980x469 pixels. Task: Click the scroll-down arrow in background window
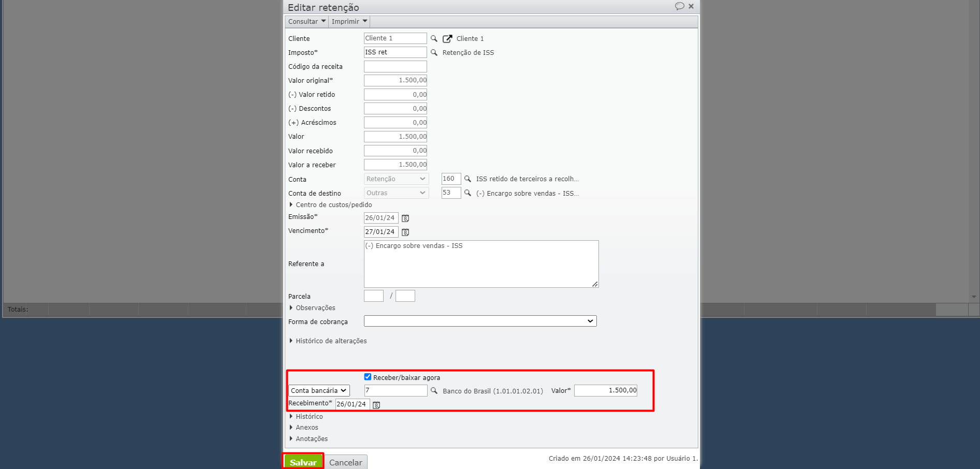pos(974,297)
